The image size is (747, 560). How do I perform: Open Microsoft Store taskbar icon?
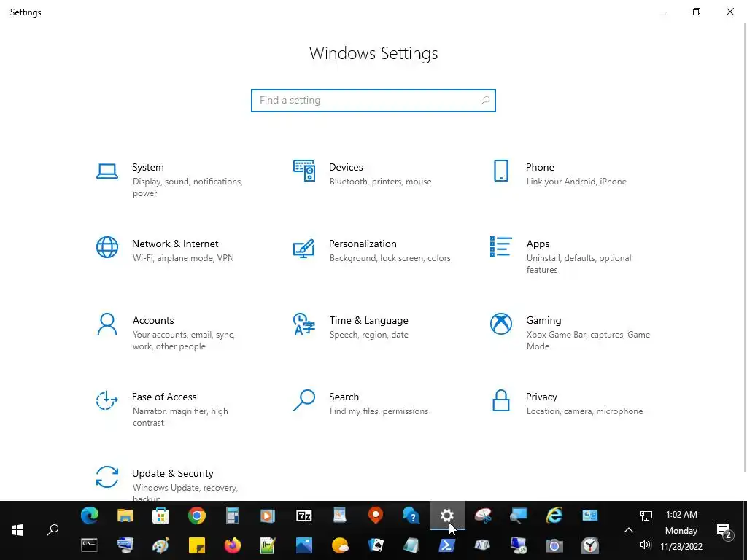[x=160, y=516]
